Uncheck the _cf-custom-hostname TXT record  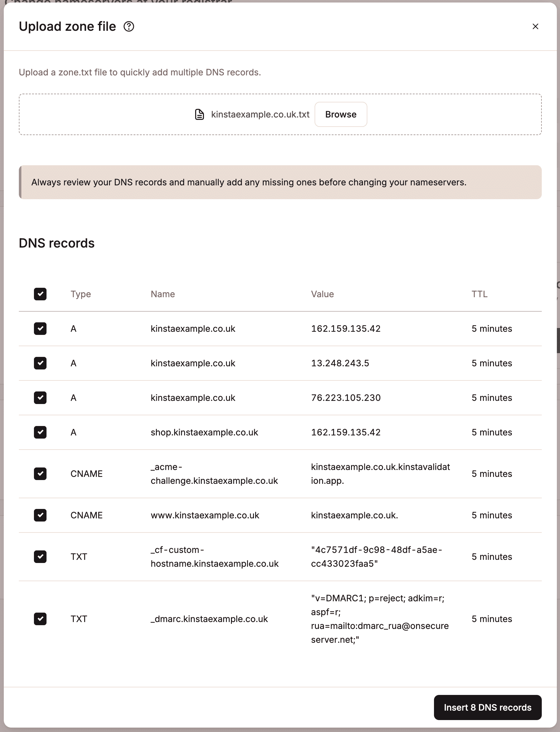point(40,557)
